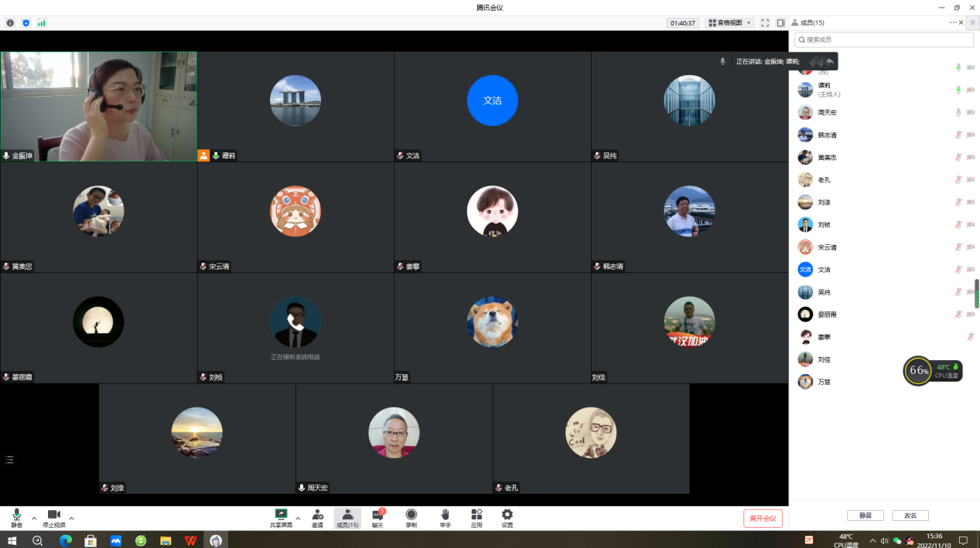The height and width of the screenshot is (548, 980).
Task: Expand audio options arrow beside 静音
Action: click(x=34, y=518)
